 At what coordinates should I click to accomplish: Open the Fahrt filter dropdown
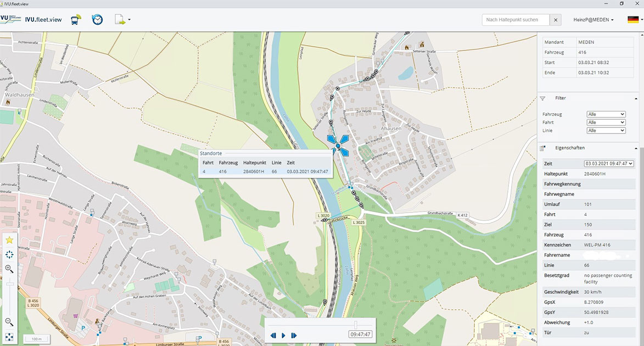click(606, 122)
